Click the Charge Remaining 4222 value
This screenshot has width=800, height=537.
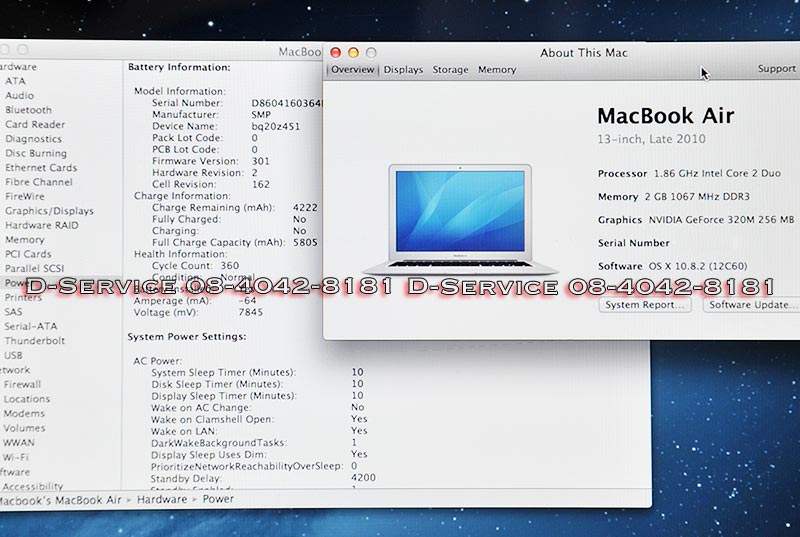click(305, 208)
